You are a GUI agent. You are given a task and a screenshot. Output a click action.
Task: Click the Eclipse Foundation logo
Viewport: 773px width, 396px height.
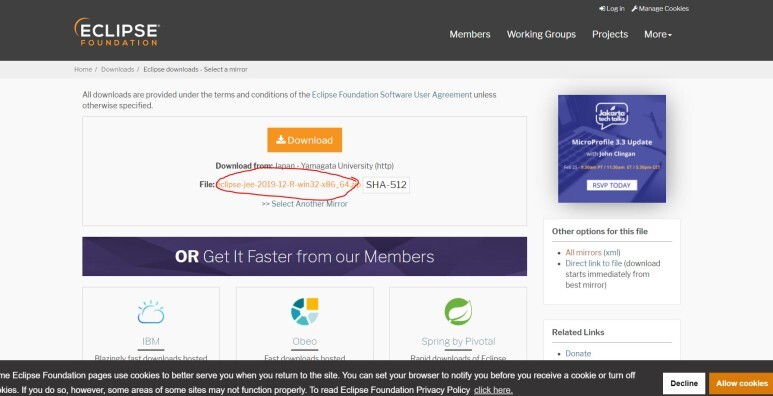[116, 32]
